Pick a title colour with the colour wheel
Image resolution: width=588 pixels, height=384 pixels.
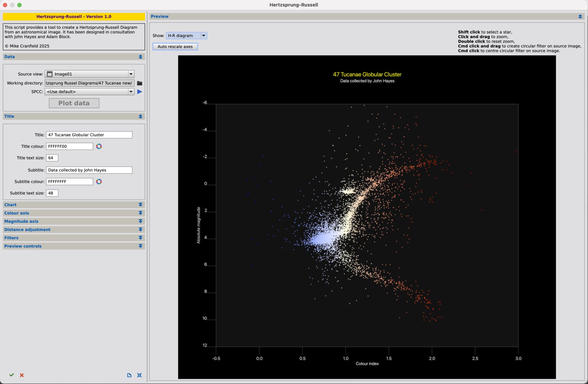point(99,146)
